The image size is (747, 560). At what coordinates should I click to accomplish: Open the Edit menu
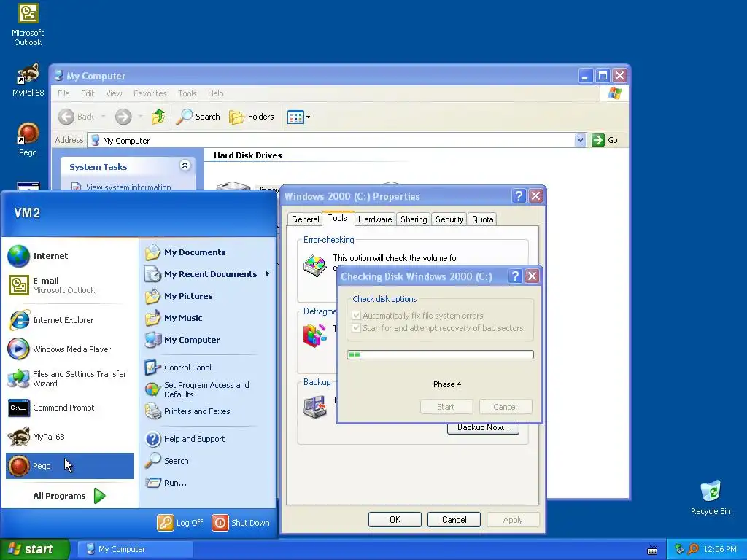coord(88,93)
